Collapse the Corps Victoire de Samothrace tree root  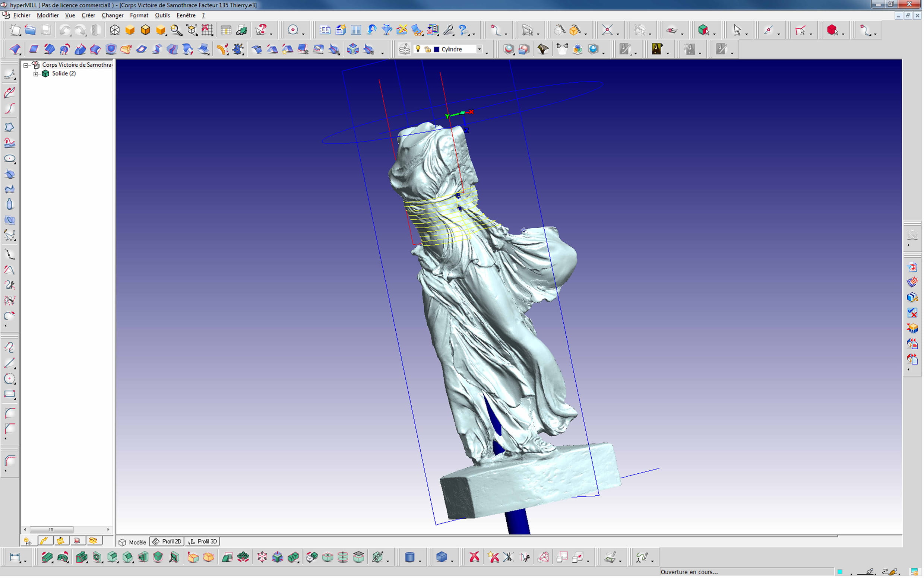(x=26, y=65)
